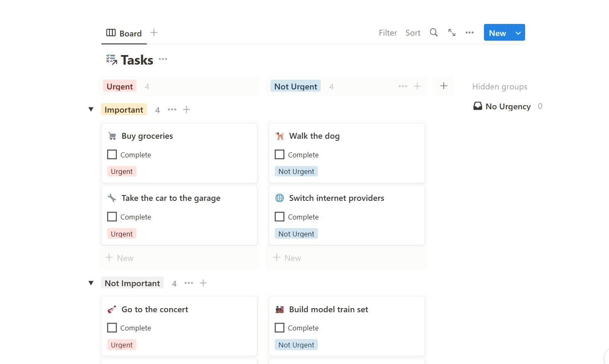Show hidden No Urgency group
The image size is (609, 364).
click(x=508, y=106)
